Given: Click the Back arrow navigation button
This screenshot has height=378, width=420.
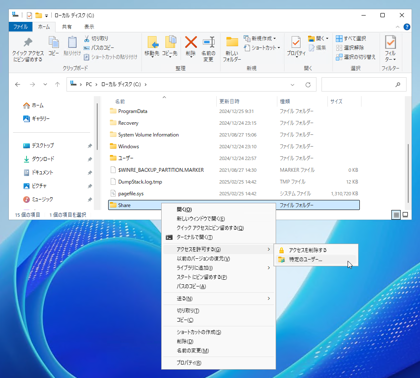Looking at the screenshot, I should point(18,85).
